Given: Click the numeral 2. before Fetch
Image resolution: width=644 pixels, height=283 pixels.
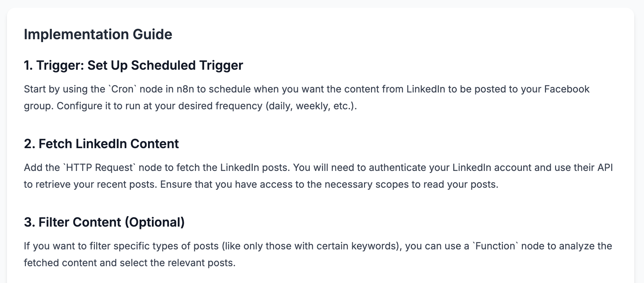Looking at the screenshot, I should (x=29, y=144).
